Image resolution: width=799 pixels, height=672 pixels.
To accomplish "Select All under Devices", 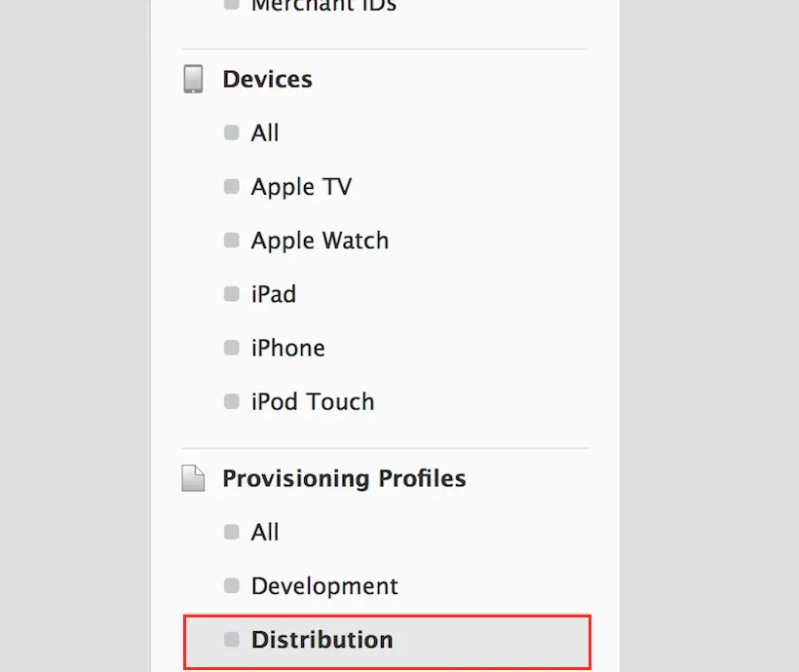I will tap(265, 133).
